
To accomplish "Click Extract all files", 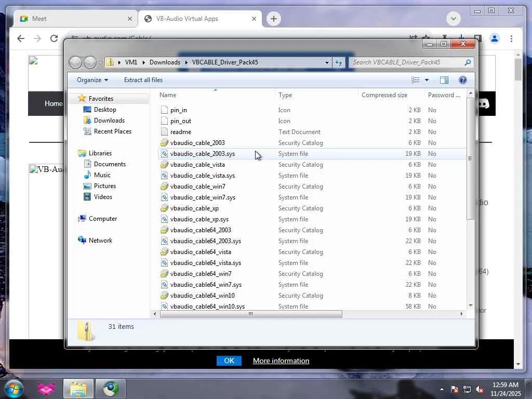I will pyautogui.click(x=143, y=80).
